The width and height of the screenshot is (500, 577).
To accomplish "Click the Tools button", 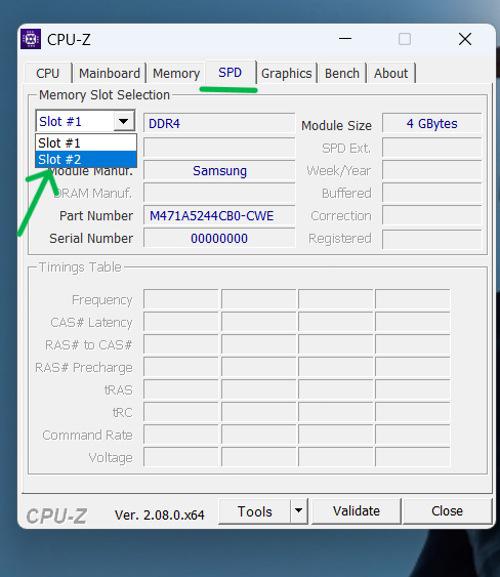I will [255, 511].
